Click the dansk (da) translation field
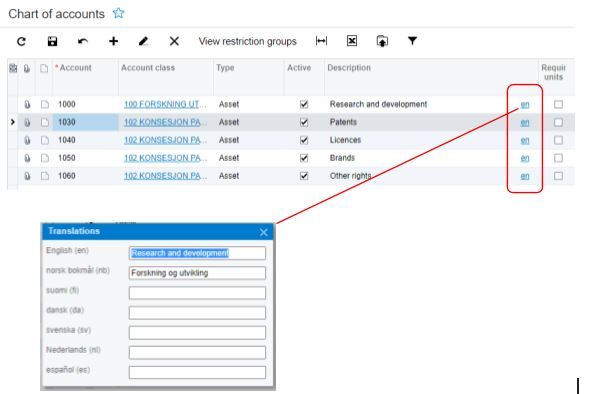Viewport: 594px width, 394px height. (x=197, y=313)
